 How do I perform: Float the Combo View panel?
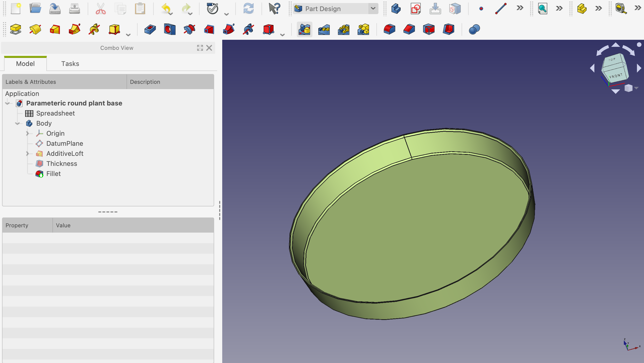coord(200,48)
